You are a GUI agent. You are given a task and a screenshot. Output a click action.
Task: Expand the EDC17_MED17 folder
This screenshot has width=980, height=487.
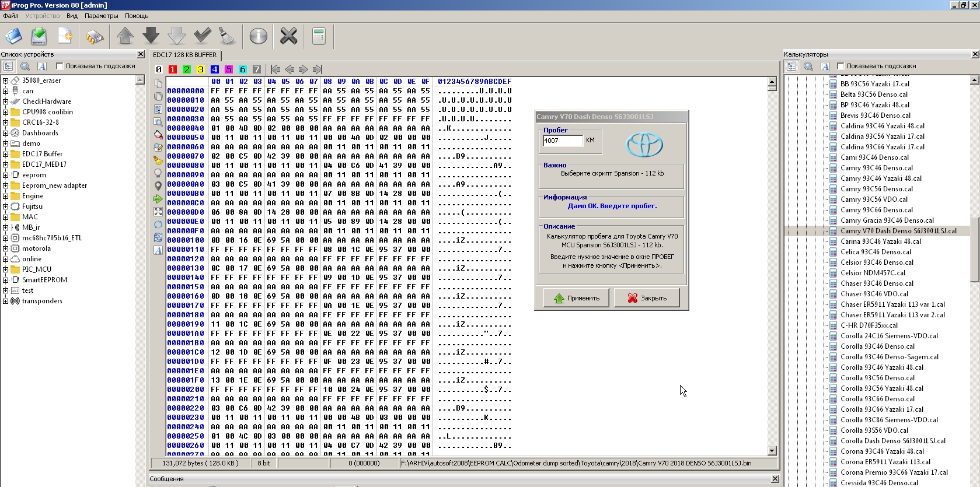point(6,164)
